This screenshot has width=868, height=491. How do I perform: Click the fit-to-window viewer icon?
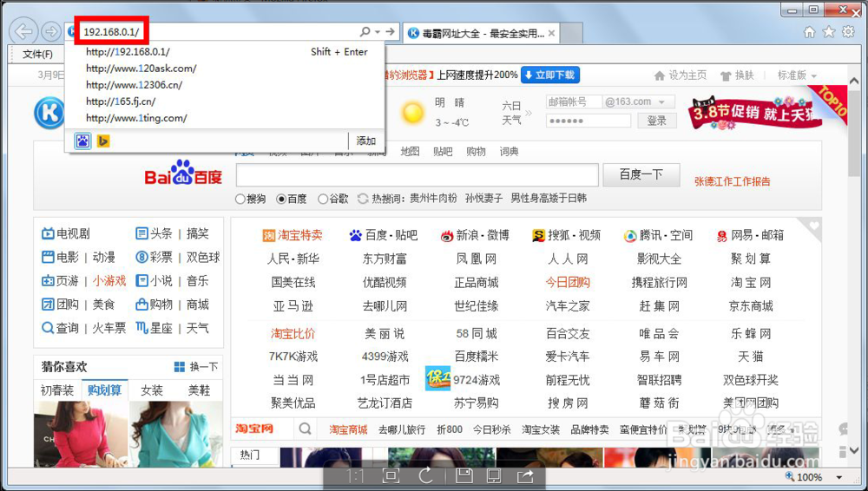391,476
